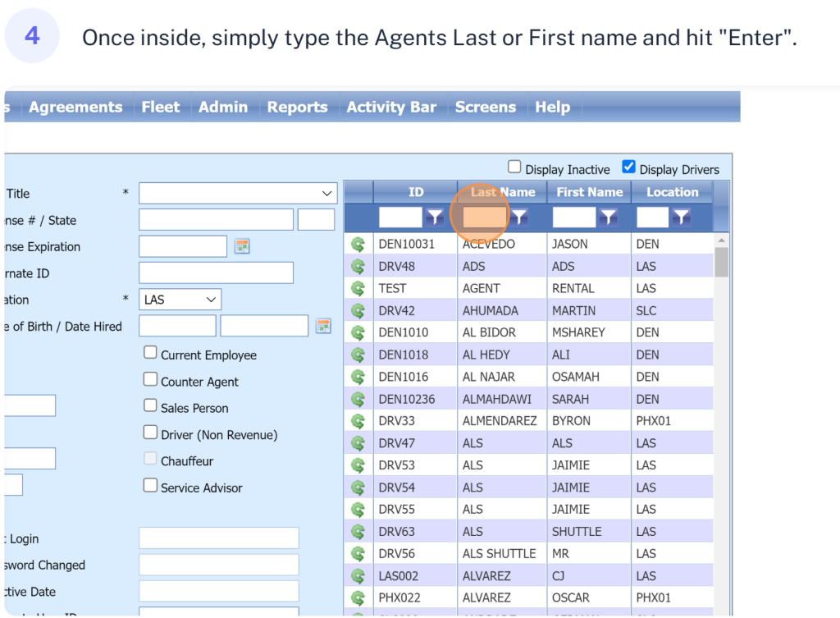The width and height of the screenshot is (840, 618).
Task: Click green select icon for DRV42 AHUMADA row
Action: tap(358, 311)
